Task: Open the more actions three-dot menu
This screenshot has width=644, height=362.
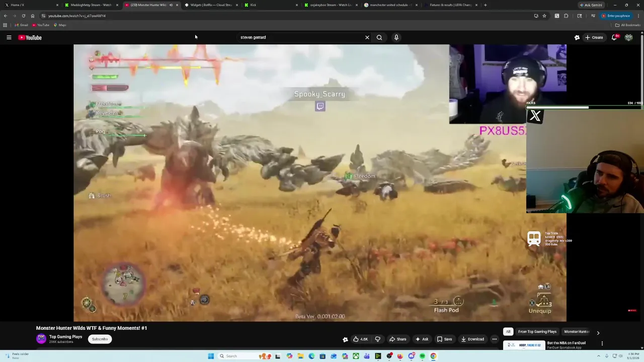Action: click(495, 339)
